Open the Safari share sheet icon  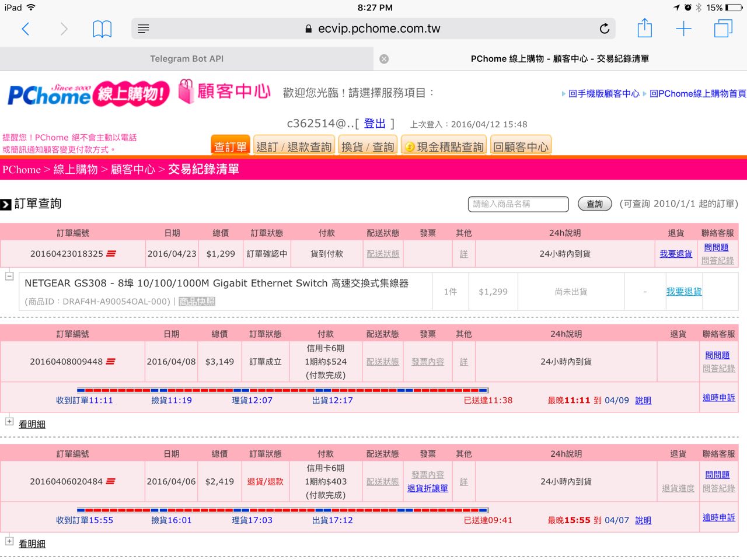point(644,27)
